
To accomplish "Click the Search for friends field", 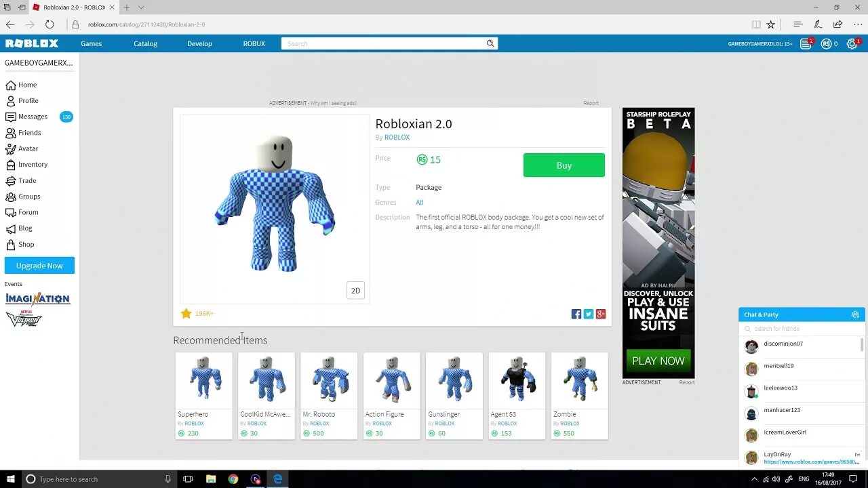I will (800, 329).
